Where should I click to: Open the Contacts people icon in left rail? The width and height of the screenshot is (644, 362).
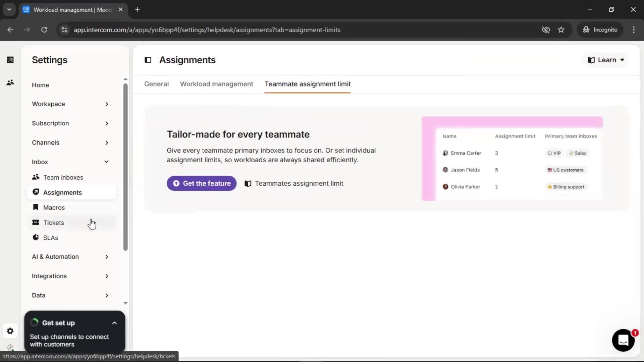[10, 82]
